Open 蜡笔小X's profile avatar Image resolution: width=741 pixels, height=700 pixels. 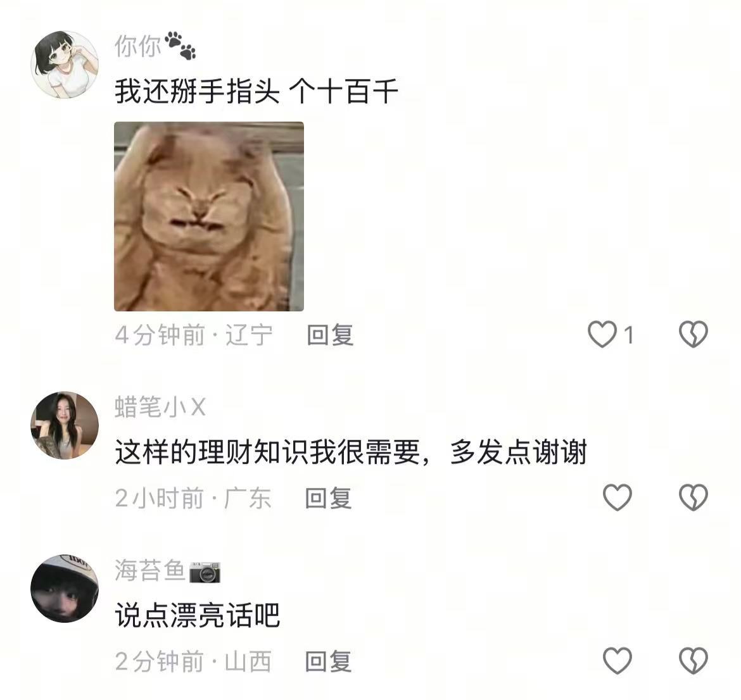point(65,425)
